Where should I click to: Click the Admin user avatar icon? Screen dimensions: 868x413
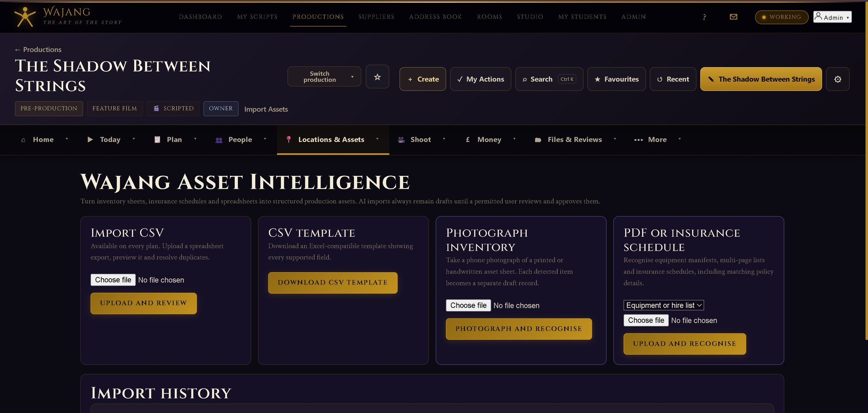point(818,16)
